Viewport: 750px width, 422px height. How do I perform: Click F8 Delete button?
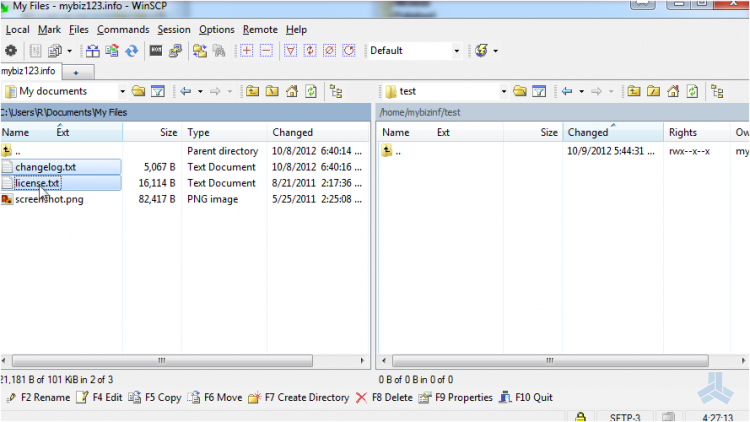click(x=384, y=398)
